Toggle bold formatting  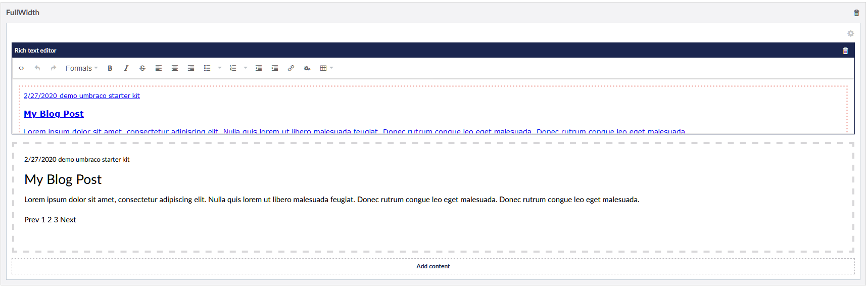pos(110,68)
